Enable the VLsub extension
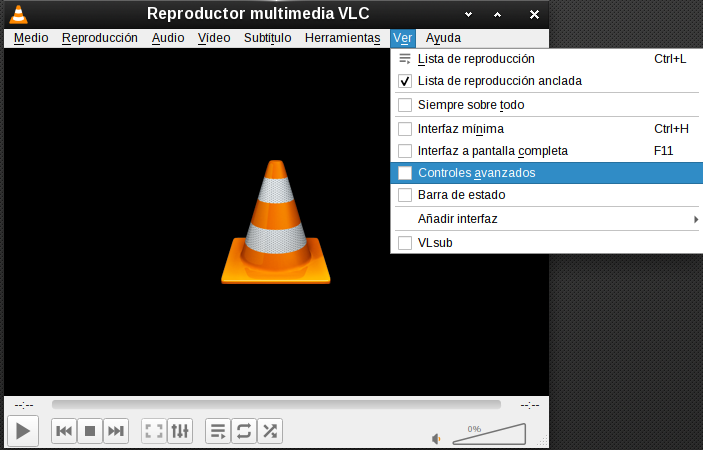This screenshot has width=703, height=450. point(547,242)
